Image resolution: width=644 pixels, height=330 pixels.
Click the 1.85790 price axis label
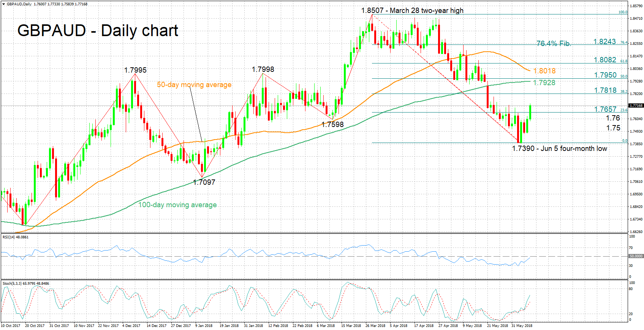636,6
